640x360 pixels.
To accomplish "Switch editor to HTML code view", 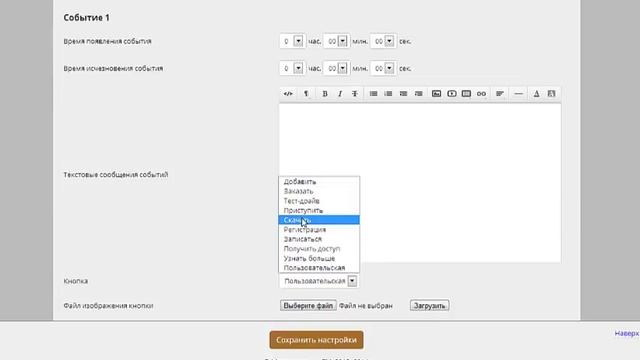I will pyautogui.click(x=288, y=94).
